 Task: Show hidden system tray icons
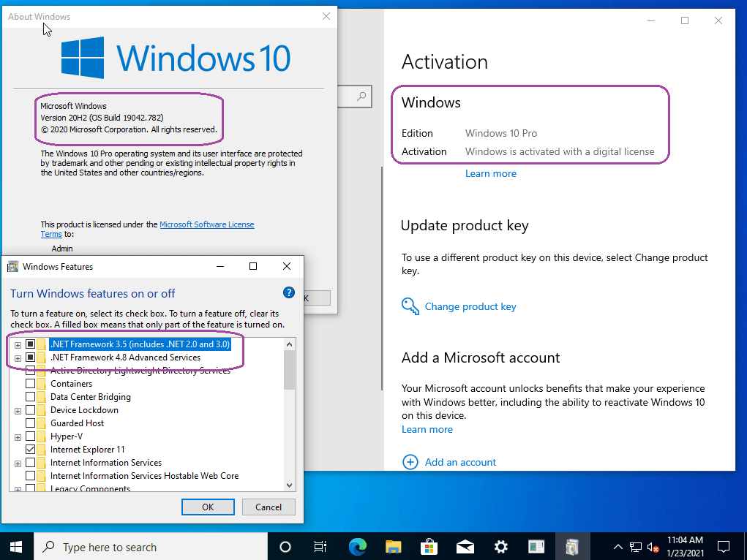click(x=618, y=547)
